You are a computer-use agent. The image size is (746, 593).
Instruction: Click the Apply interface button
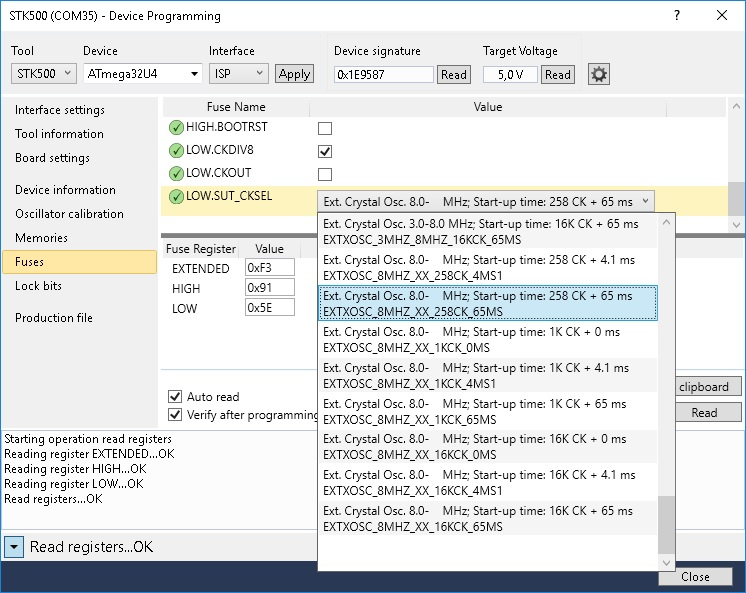(x=294, y=74)
